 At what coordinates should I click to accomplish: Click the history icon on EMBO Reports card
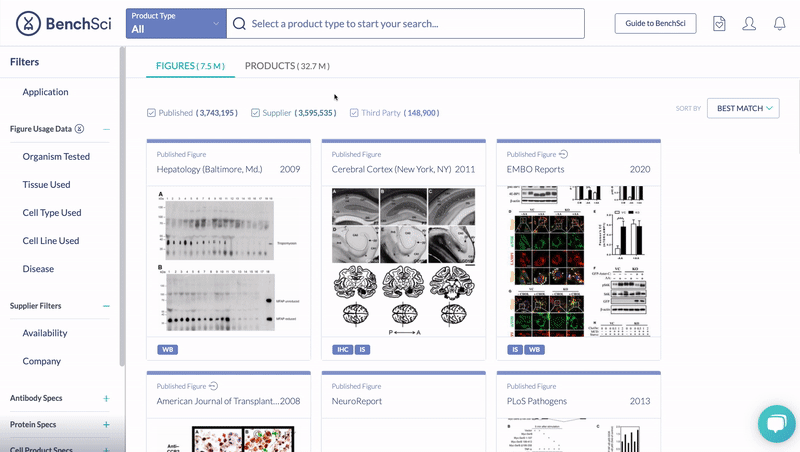point(563,154)
